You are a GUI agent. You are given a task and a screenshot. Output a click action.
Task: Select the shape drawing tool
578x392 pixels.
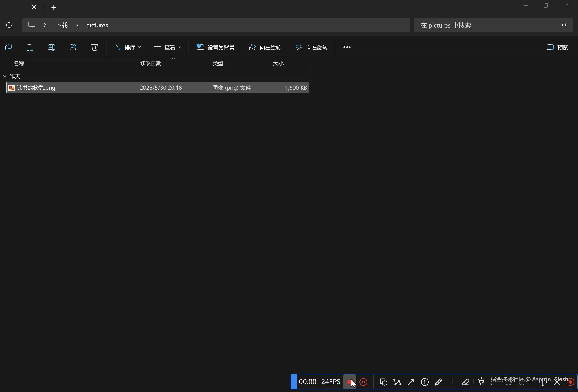[383, 382]
